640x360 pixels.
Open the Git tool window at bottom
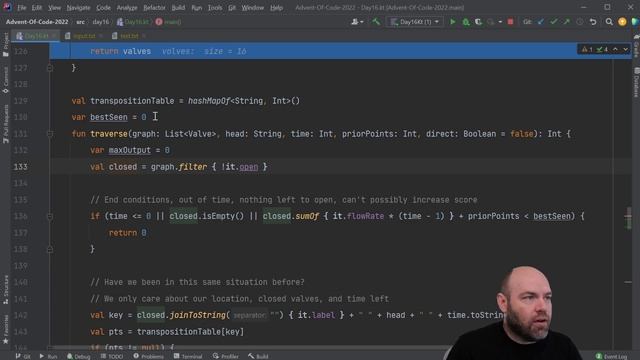click(x=23, y=356)
